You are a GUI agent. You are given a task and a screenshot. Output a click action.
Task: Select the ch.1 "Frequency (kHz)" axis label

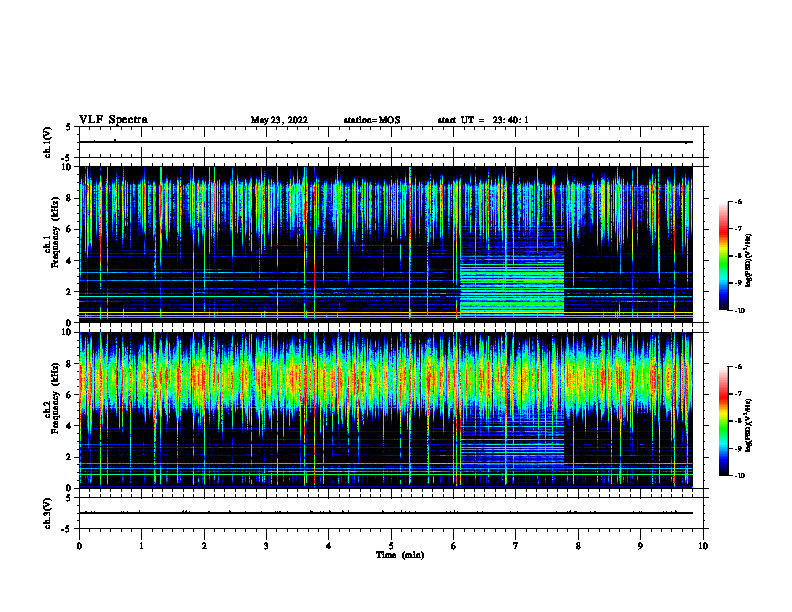coord(56,233)
